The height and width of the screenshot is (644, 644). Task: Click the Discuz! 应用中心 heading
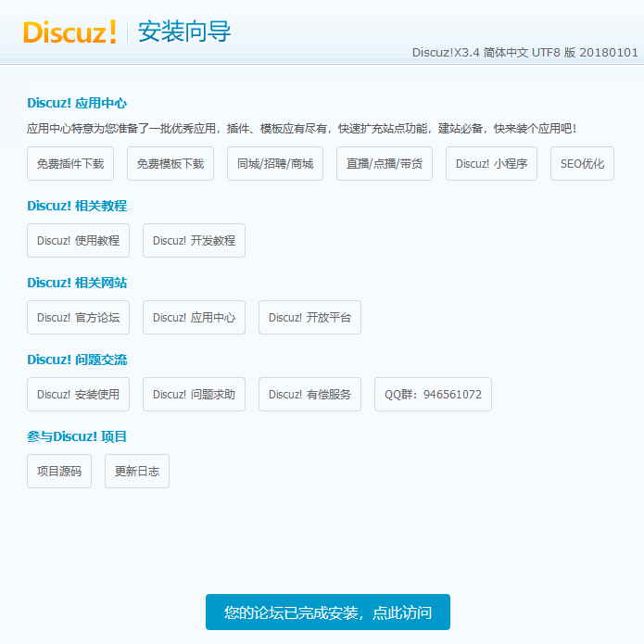(77, 103)
